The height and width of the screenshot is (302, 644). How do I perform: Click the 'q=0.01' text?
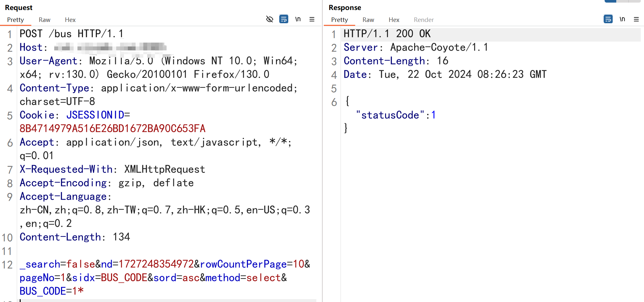pyautogui.click(x=37, y=156)
